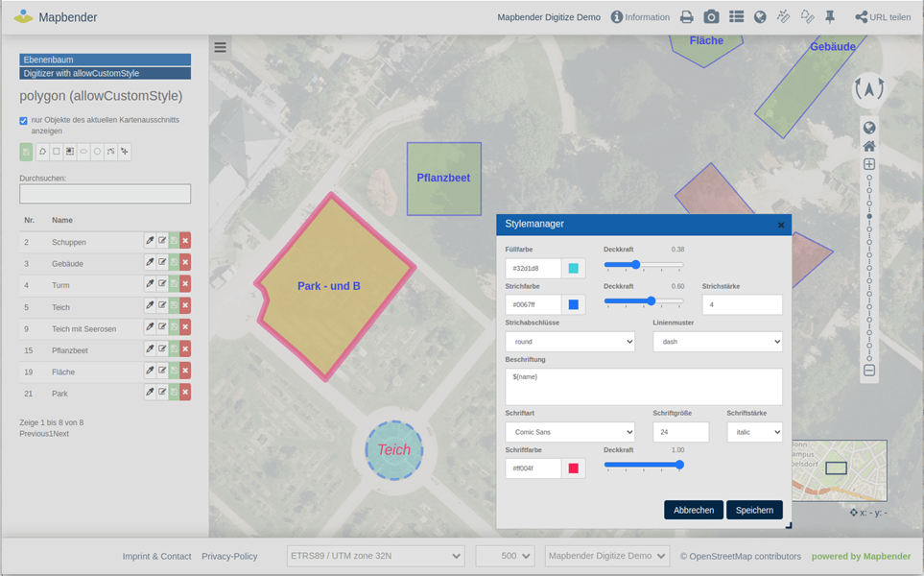
Task: Open style eyedropper for the Schuppen row
Action: [150, 241]
